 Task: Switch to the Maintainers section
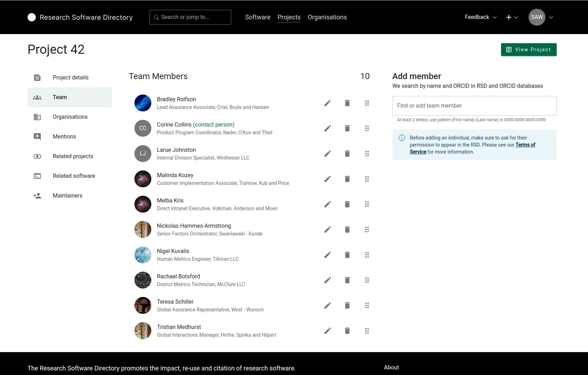pyautogui.click(x=67, y=196)
